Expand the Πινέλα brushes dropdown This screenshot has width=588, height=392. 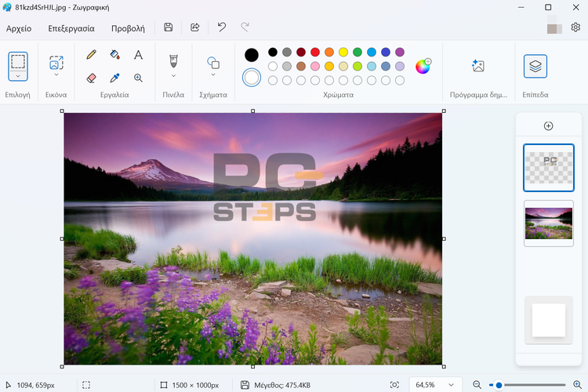point(173,76)
